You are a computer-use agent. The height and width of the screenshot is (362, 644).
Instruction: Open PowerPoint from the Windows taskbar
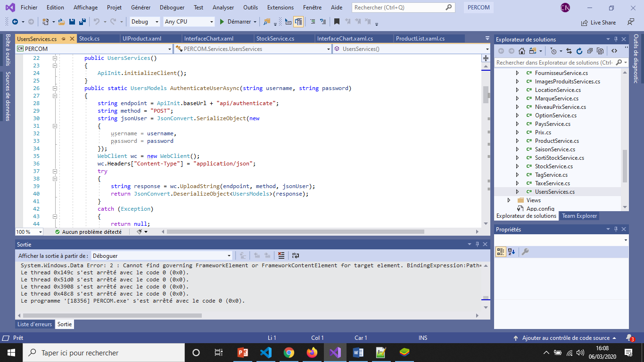point(243,353)
